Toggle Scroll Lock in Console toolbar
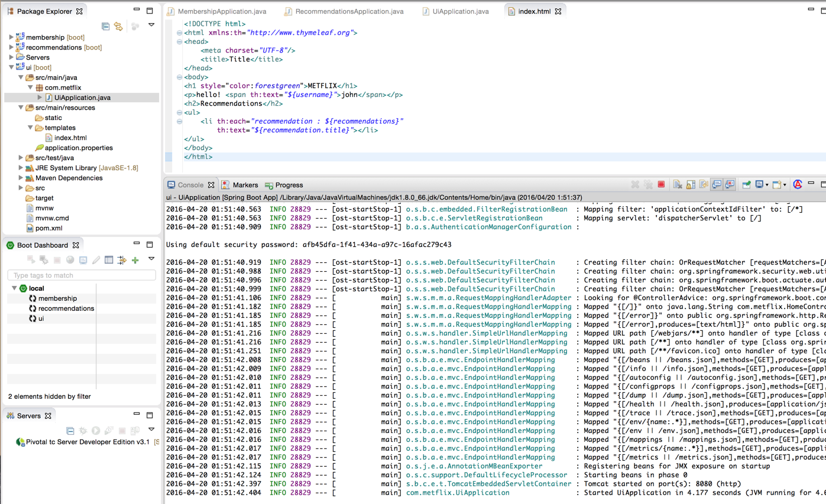The width and height of the screenshot is (826, 504). (x=691, y=184)
